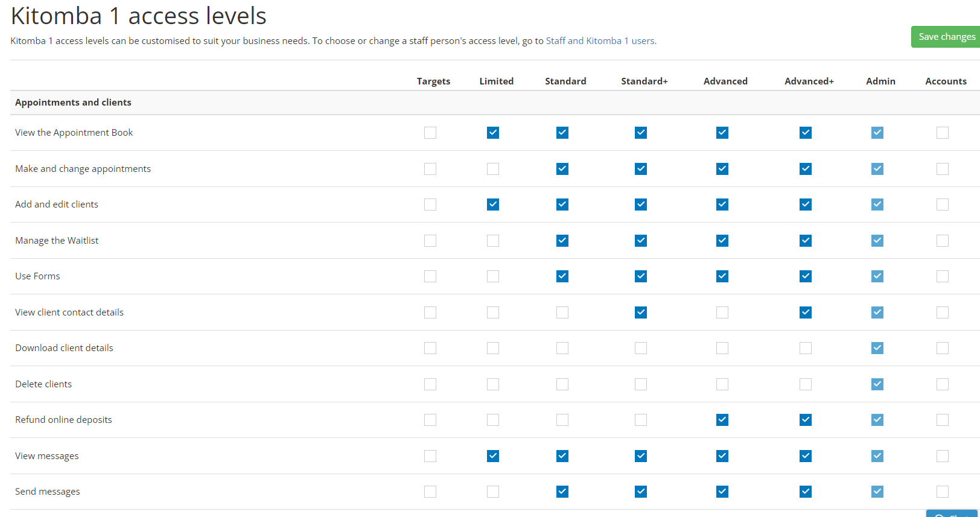Click the Advanced+ column header

click(x=809, y=81)
